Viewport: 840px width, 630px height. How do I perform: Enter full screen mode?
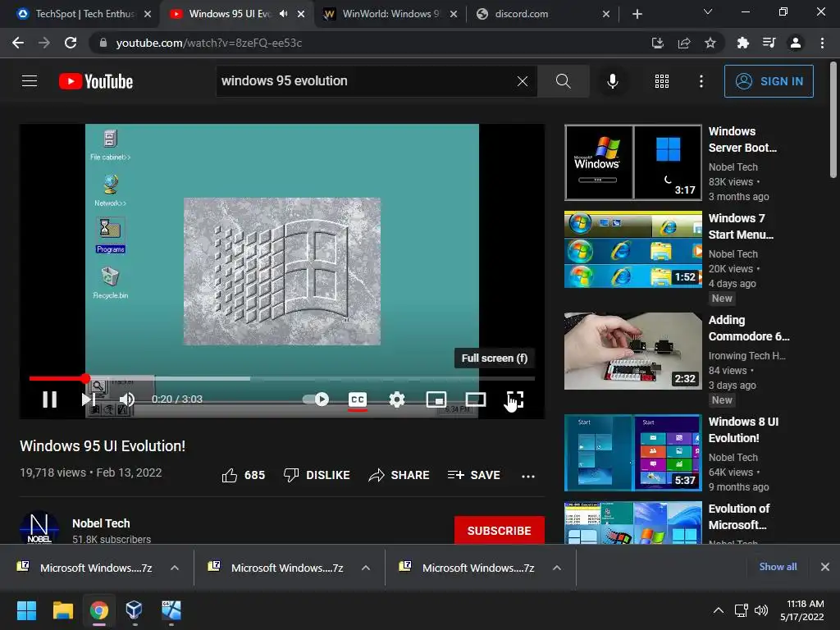click(x=515, y=399)
